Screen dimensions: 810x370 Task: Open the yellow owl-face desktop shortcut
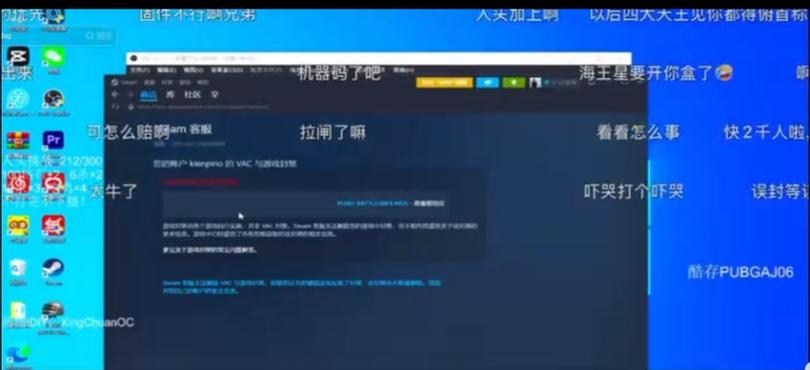pos(18,225)
